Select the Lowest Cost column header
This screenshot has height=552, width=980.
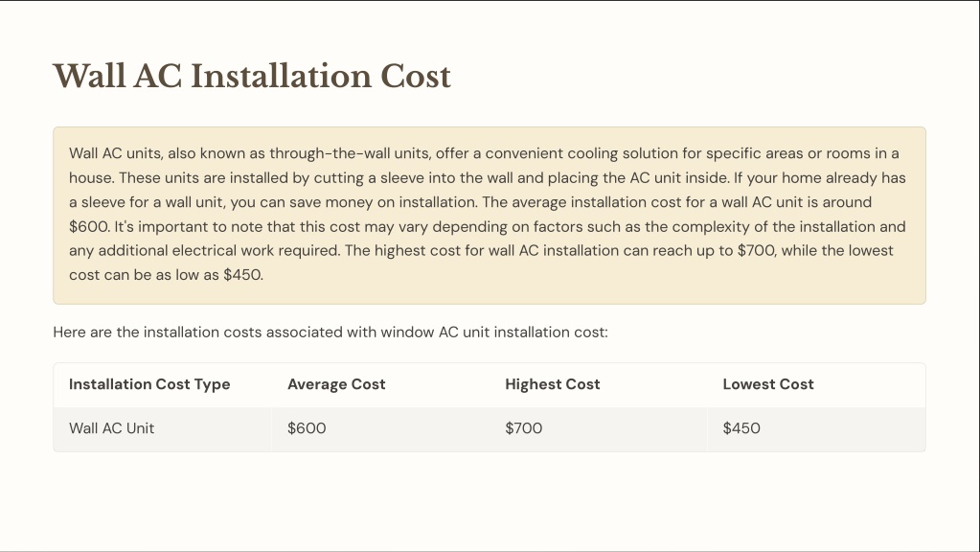tap(768, 384)
